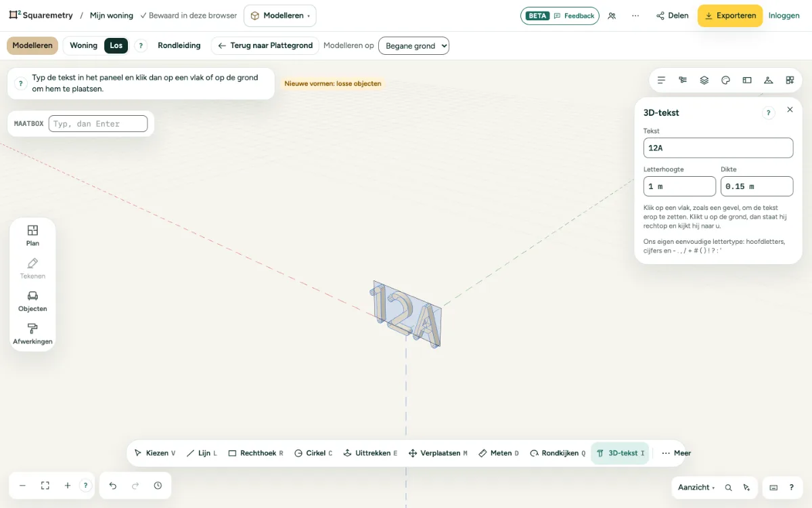Open keyboard shortcuts icon
The height and width of the screenshot is (508, 812).
[773, 488]
